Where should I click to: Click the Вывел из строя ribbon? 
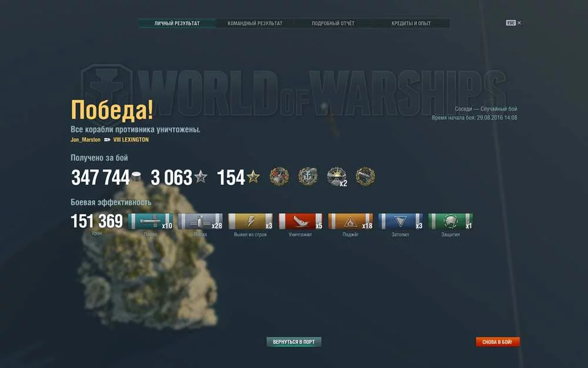pos(250,221)
